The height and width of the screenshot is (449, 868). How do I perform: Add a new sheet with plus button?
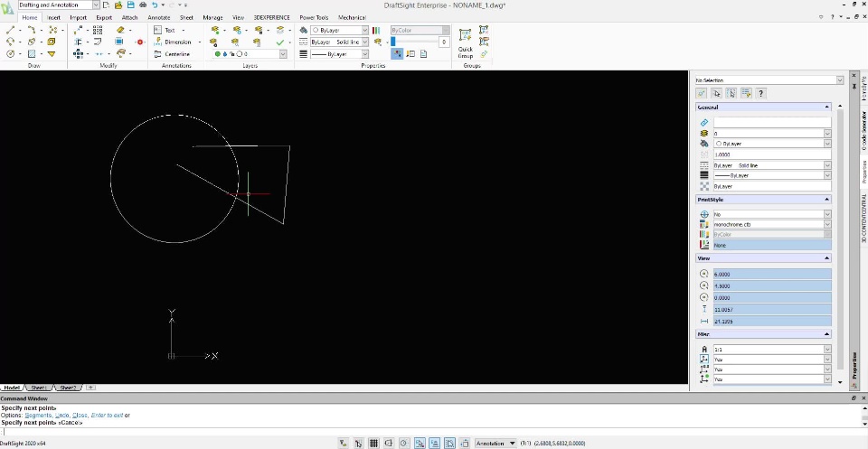(x=90, y=388)
